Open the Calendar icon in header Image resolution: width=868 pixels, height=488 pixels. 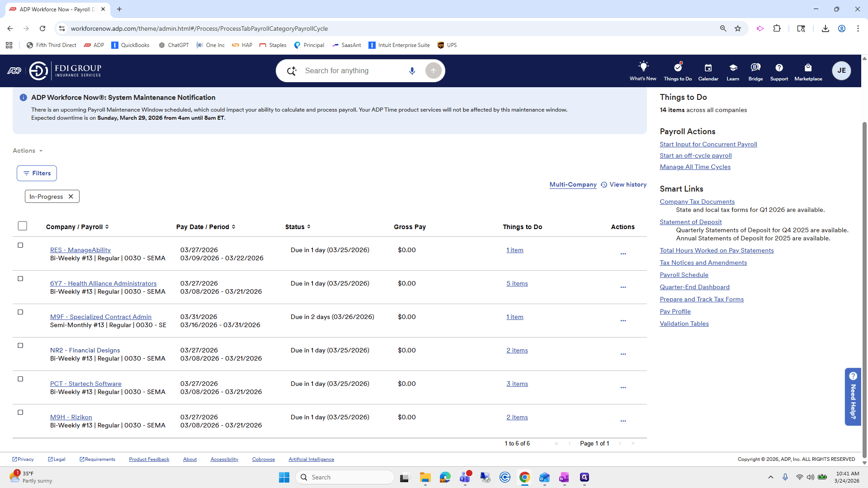[x=708, y=71]
